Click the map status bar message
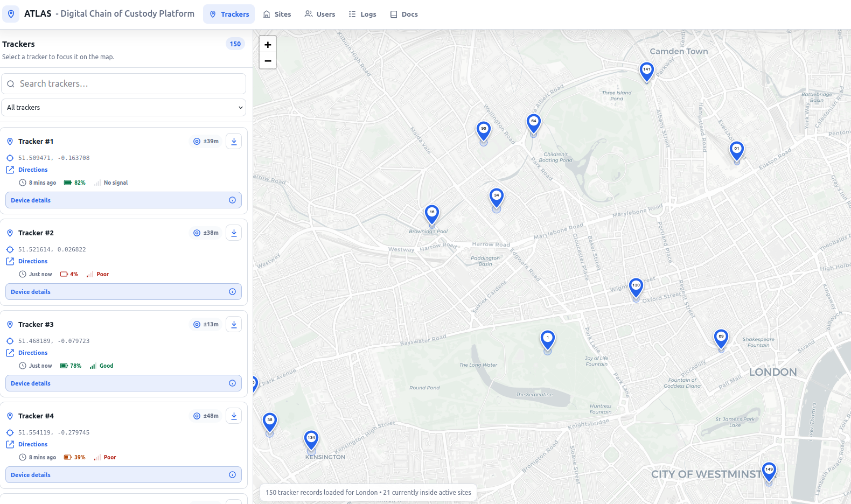The height and width of the screenshot is (504, 851). coord(368,492)
